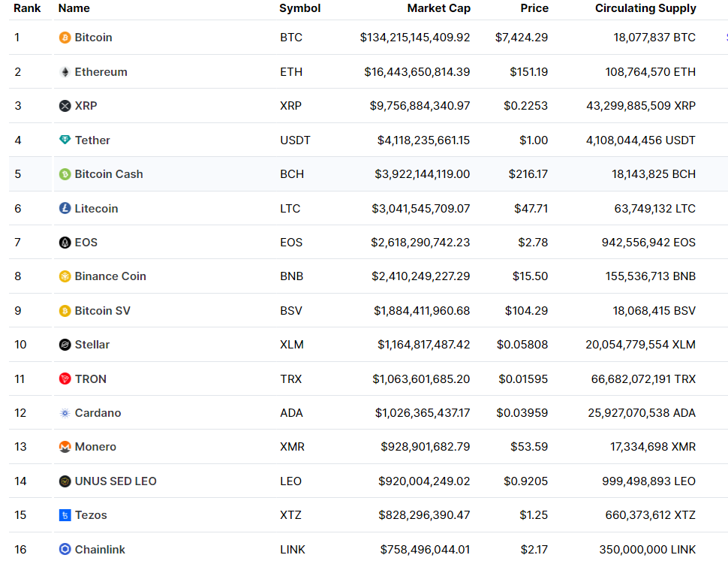Open the Chainlink name link
This screenshot has width=728, height=561.
[100, 550]
